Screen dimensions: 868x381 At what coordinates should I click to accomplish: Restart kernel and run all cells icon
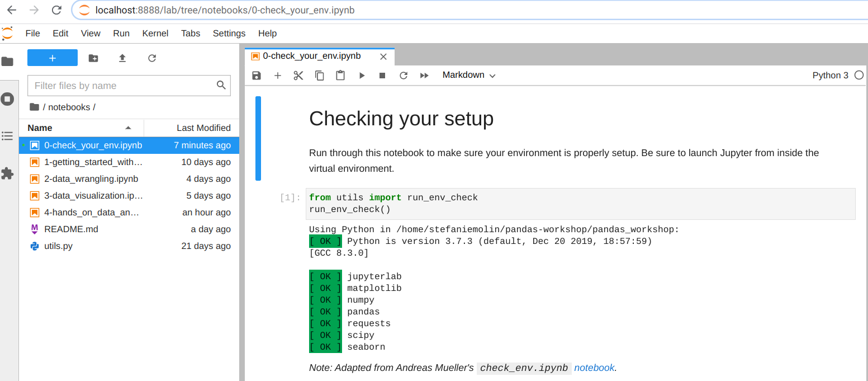point(424,76)
